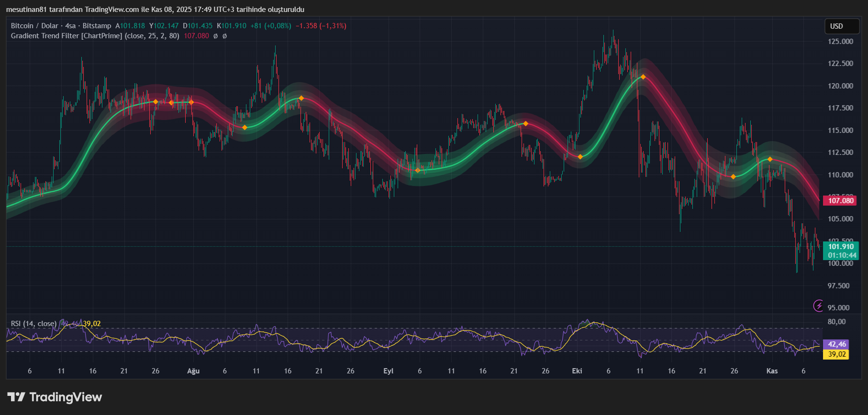The height and width of the screenshot is (415, 868).
Task: Click the Kas month label on time axis
Action: coord(772,371)
